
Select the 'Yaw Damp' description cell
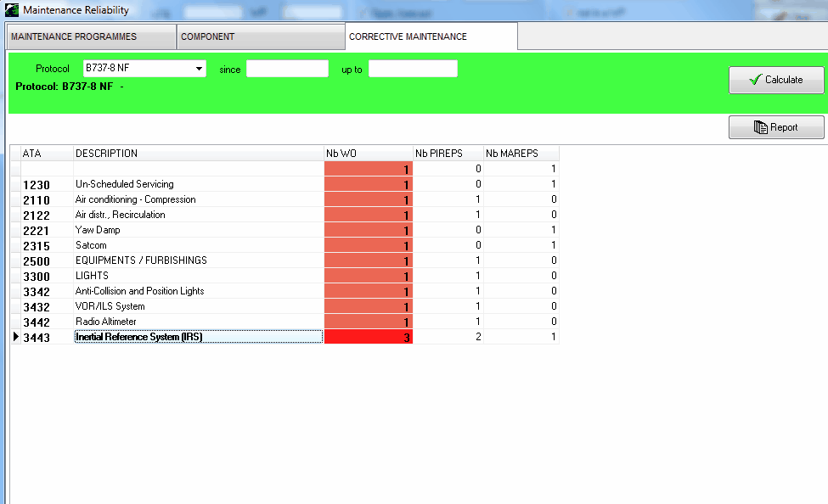coord(199,230)
